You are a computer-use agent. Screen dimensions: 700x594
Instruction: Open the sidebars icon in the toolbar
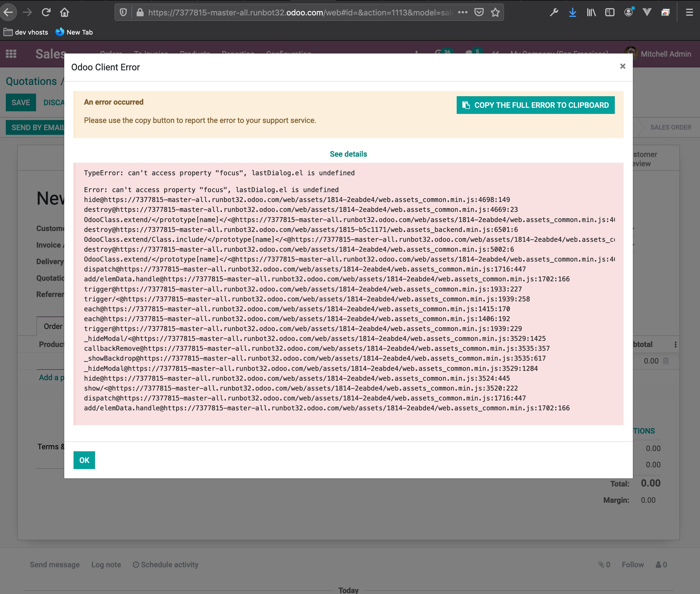610,12
